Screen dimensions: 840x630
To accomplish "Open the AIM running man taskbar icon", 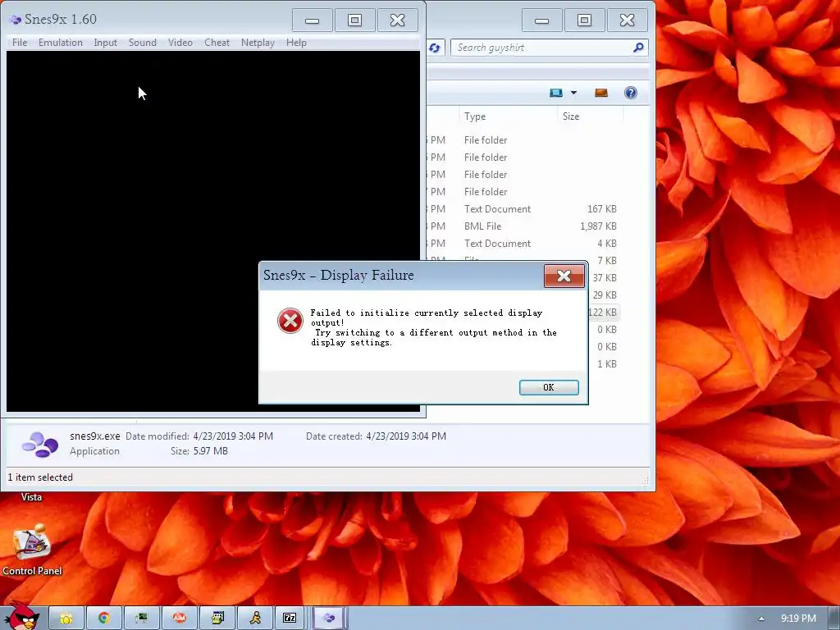I will coord(255,619).
